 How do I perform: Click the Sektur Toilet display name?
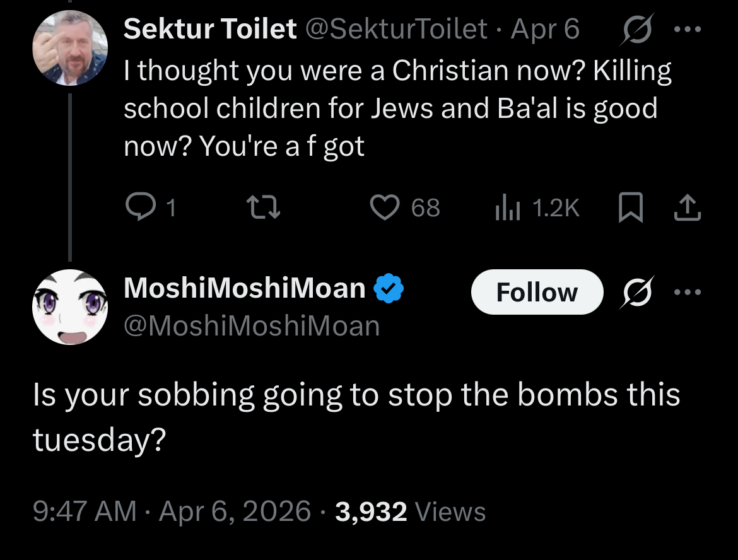pyautogui.click(x=210, y=29)
